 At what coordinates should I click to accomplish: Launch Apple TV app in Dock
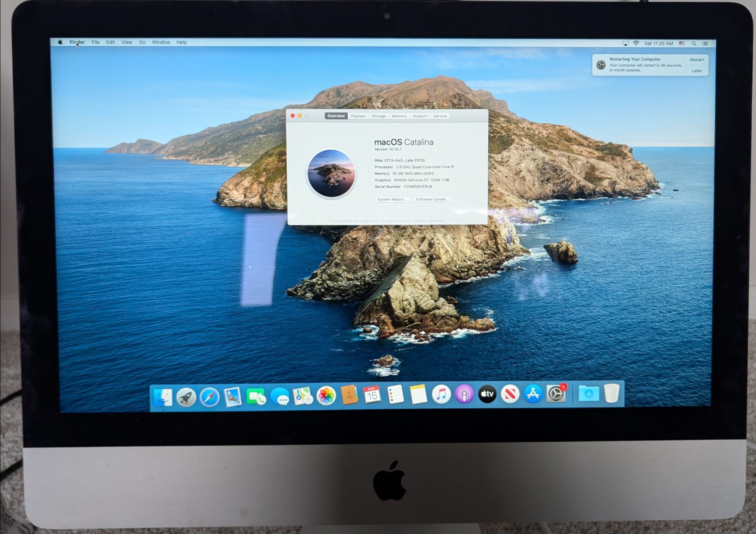(x=487, y=394)
